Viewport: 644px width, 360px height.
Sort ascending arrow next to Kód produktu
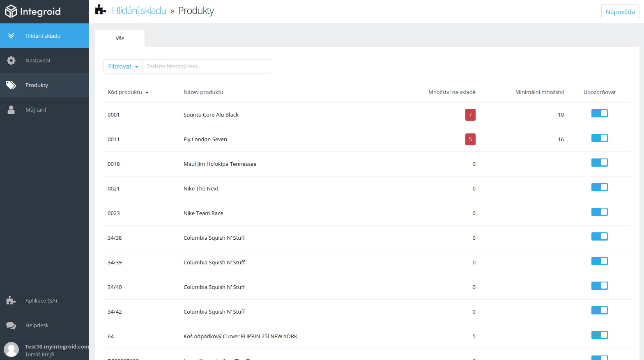pyautogui.click(x=147, y=92)
